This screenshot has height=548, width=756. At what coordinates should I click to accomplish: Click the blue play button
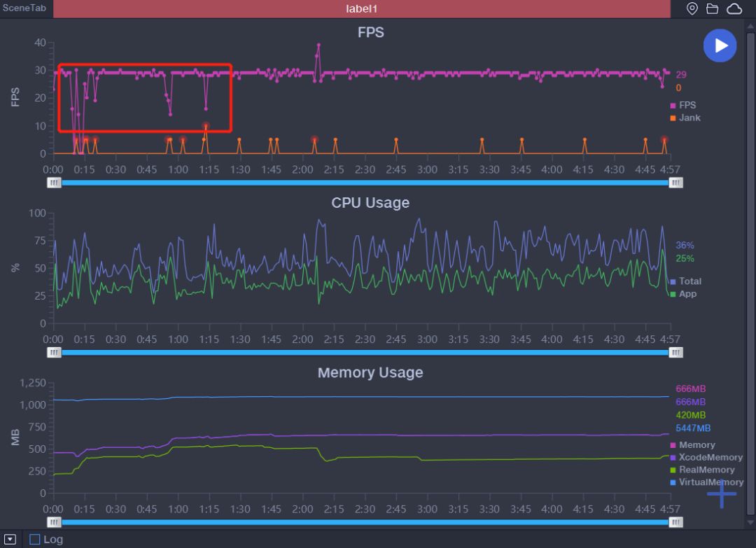coord(720,45)
